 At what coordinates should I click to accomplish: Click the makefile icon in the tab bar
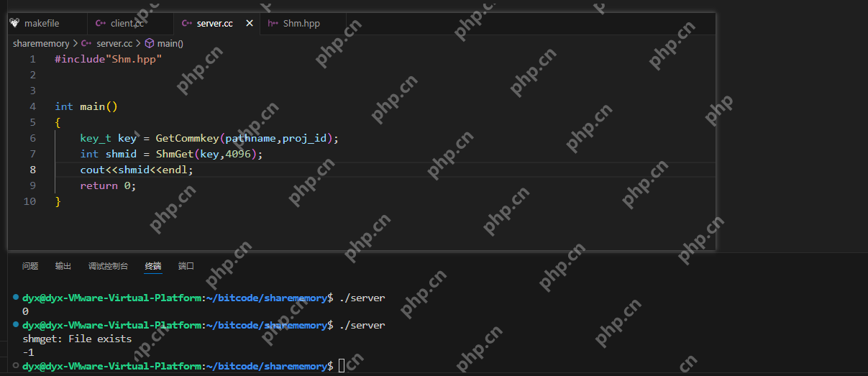[x=14, y=24]
